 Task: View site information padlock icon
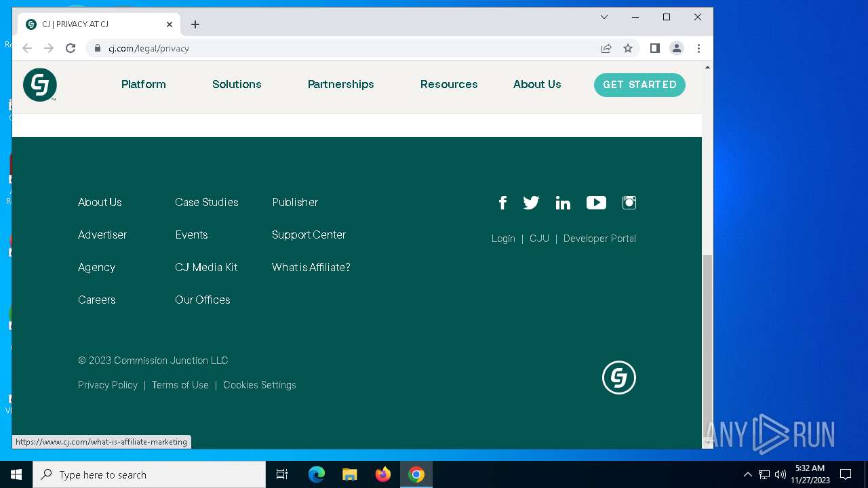(x=98, y=48)
